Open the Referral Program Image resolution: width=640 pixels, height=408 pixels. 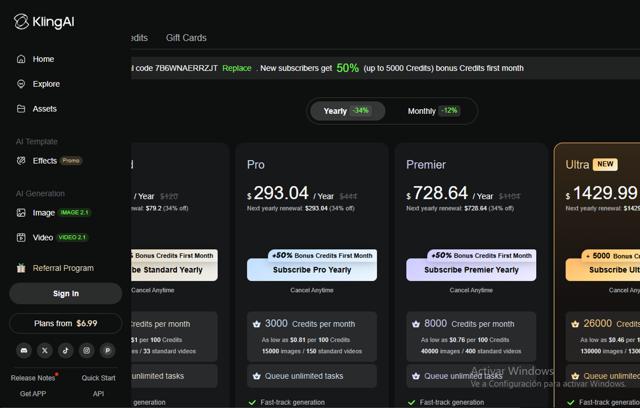(55, 268)
